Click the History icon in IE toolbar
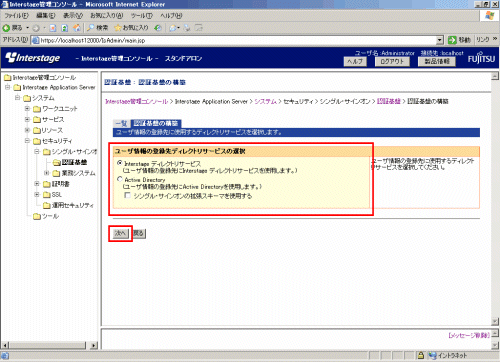The height and width of the screenshot is (362, 500). 158,28
